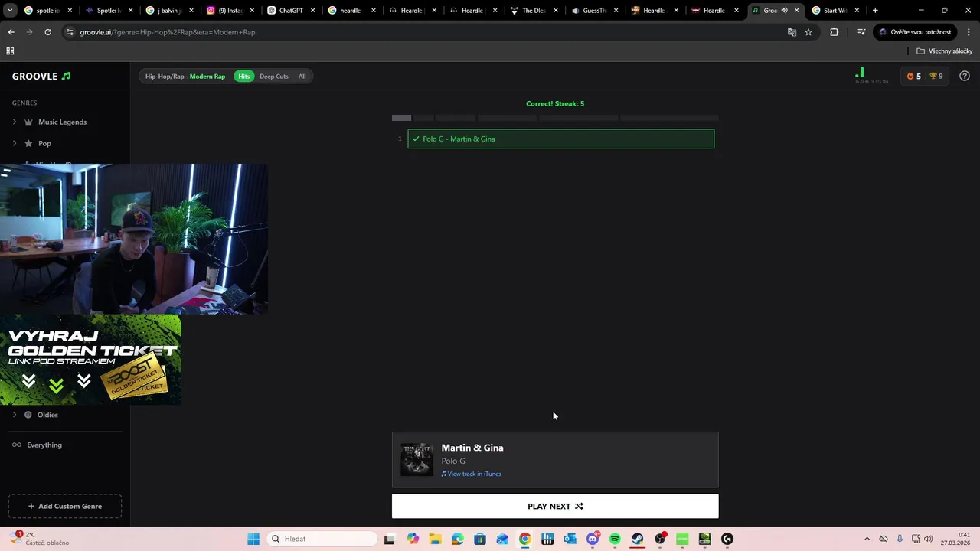Mute the Groovle tab via speaker icon
The width and height of the screenshot is (980, 551).
tap(784, 11)
